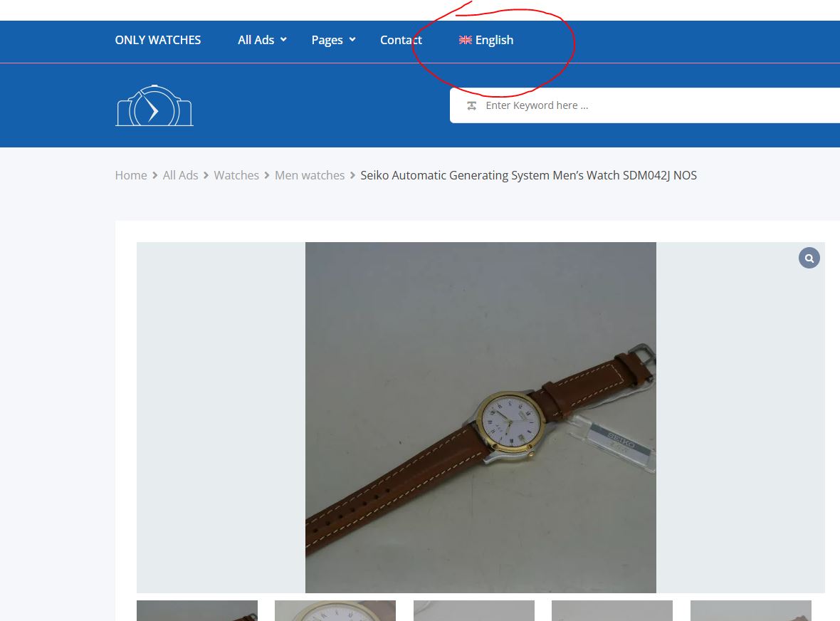Zoom image with magnifier icon
The height and width of the screenshot is (621, 840).
809,259
